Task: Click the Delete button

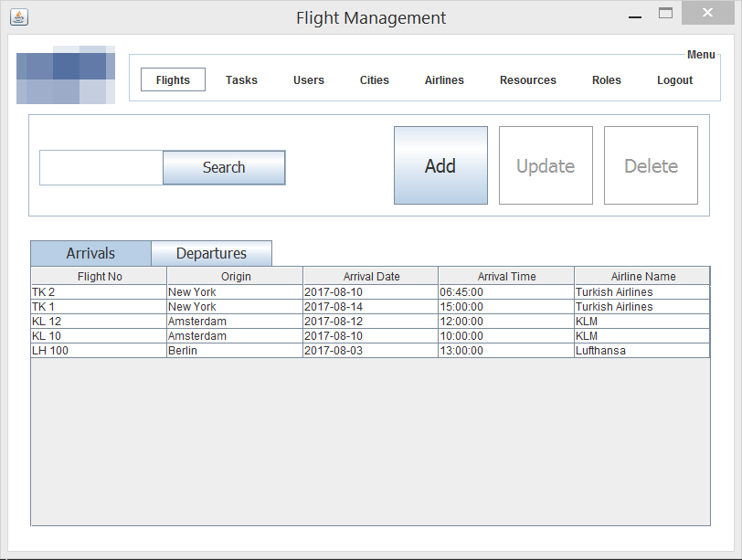Action: tap(651, 165)
